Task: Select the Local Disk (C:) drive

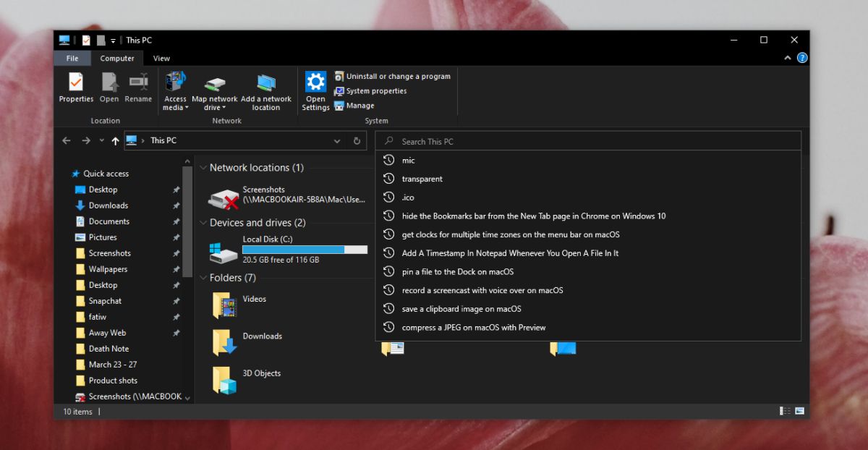Action: (287, 249)
